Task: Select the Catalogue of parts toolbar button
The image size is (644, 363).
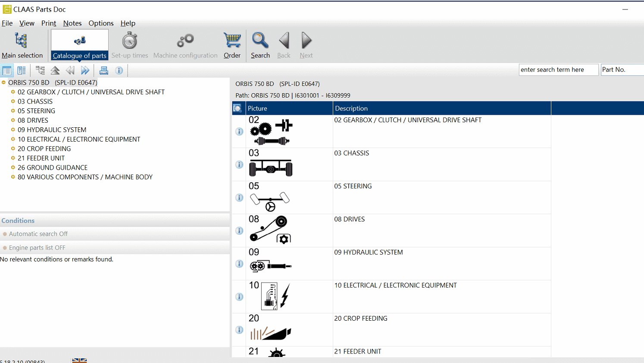Action: point(79,45)
